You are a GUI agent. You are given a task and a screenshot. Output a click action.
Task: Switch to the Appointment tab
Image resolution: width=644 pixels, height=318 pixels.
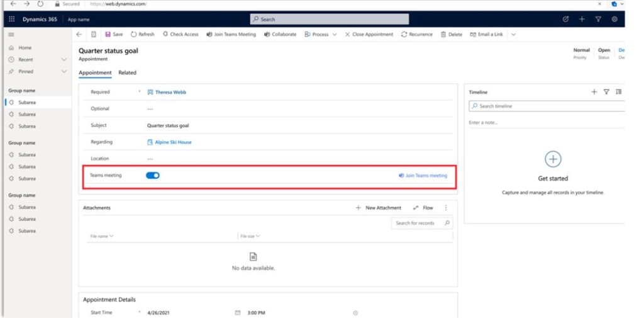[x=95, y=73]
